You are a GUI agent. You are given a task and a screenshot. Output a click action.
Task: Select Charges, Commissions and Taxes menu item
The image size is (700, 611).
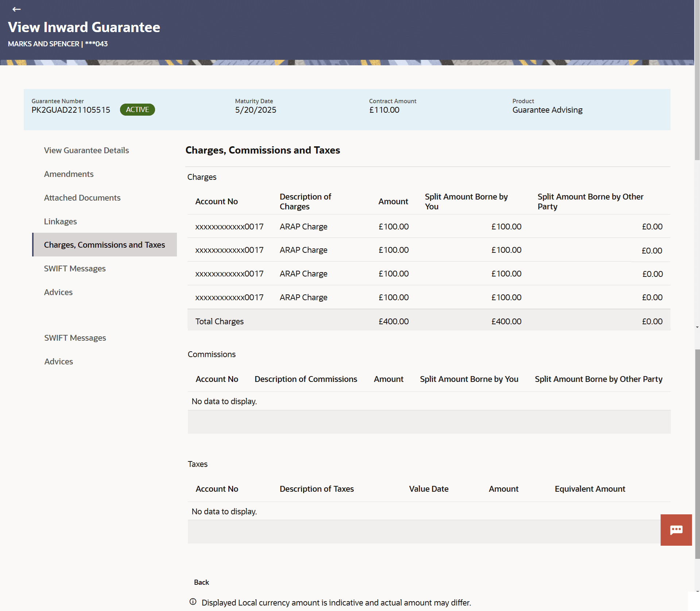tap(104, 245)
